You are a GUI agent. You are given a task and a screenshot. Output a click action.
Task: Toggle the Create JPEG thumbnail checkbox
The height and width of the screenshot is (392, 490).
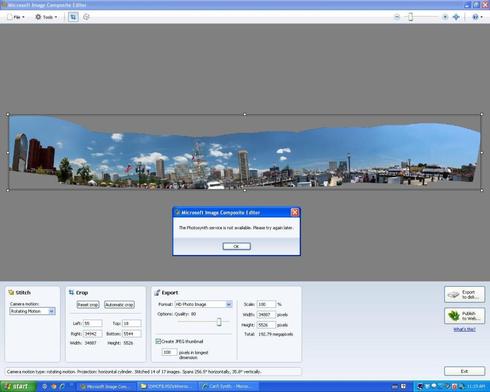coord(158,341)
